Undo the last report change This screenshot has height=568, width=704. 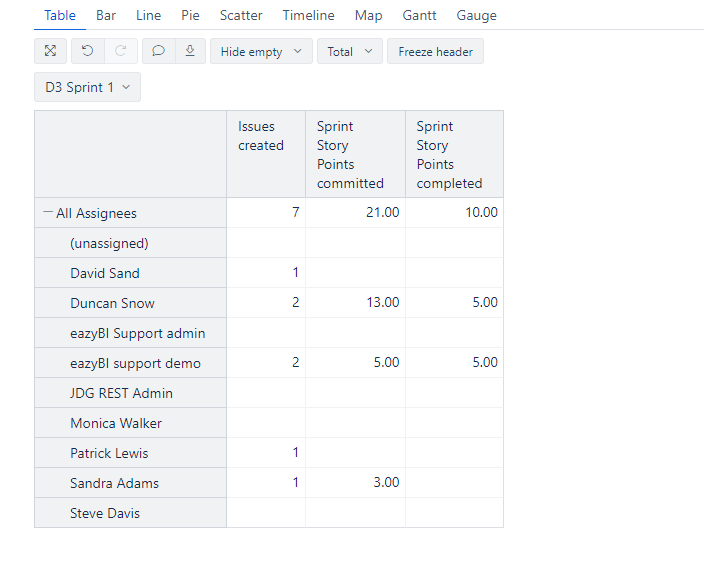point(88,51)
